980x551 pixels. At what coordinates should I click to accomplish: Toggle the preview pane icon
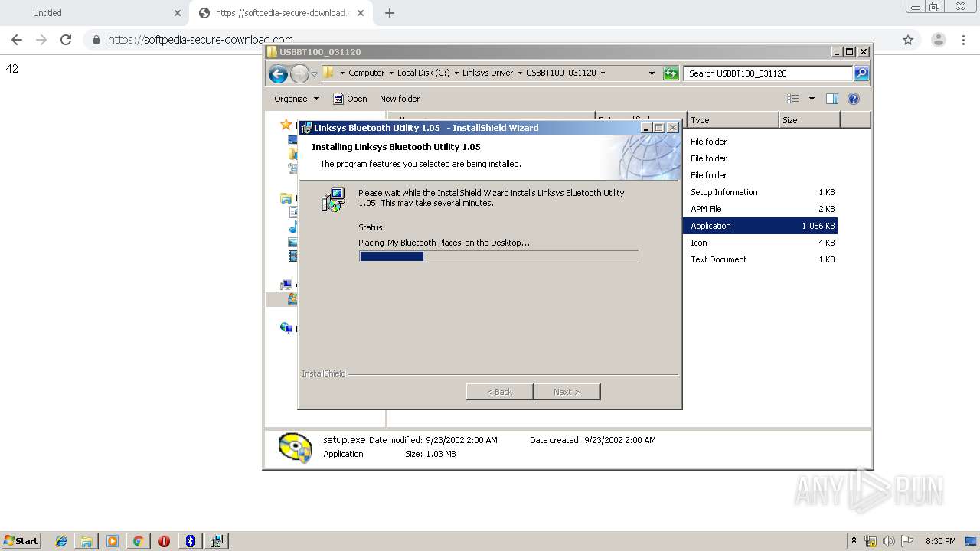pos(832,99)
